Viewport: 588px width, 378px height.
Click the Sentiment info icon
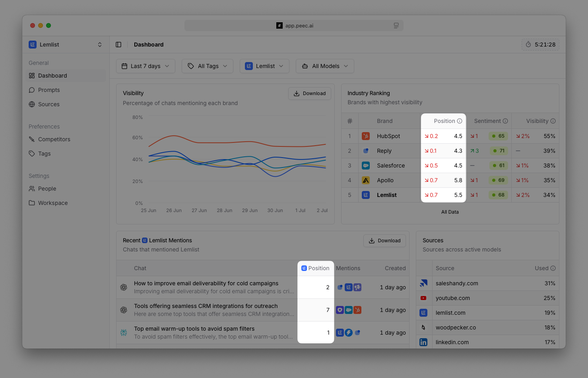coord(505,121)
